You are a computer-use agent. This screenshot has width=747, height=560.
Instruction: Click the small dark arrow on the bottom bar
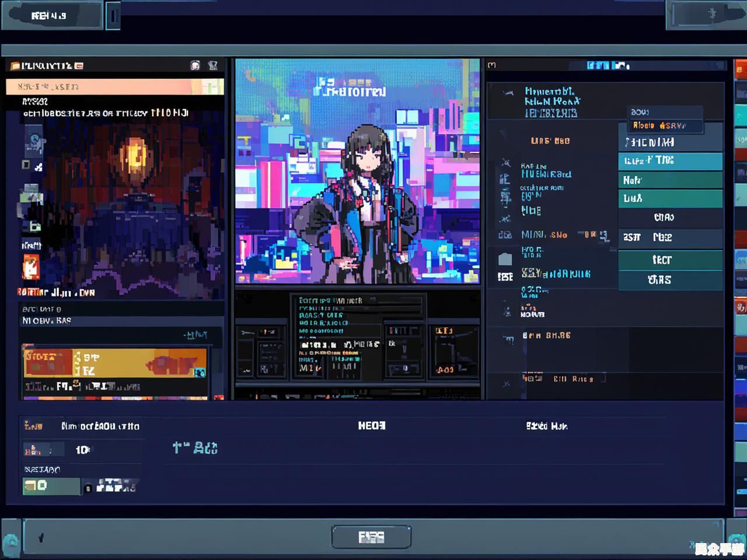coord(41,538)
